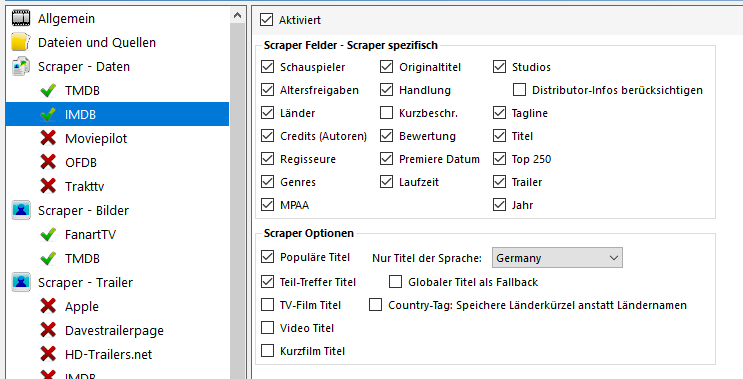Uncheck Originaltitel checkbox
The height and width of the screenshot is (379, 743).
[387, 67]
